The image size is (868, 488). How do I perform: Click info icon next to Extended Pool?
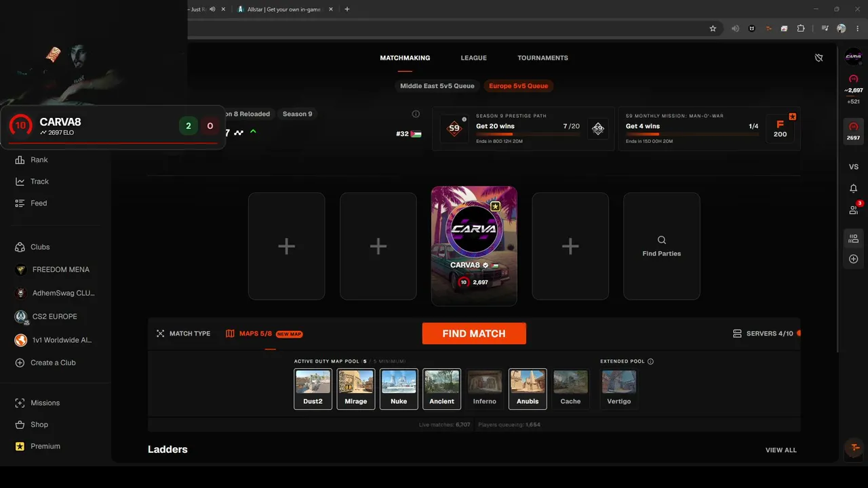650,361
